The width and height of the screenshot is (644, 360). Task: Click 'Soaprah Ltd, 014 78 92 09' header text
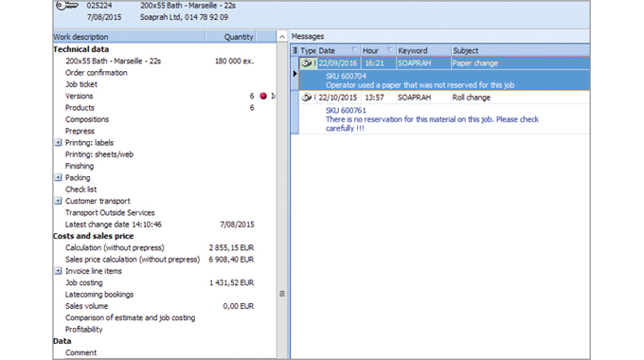click(184, 17)
